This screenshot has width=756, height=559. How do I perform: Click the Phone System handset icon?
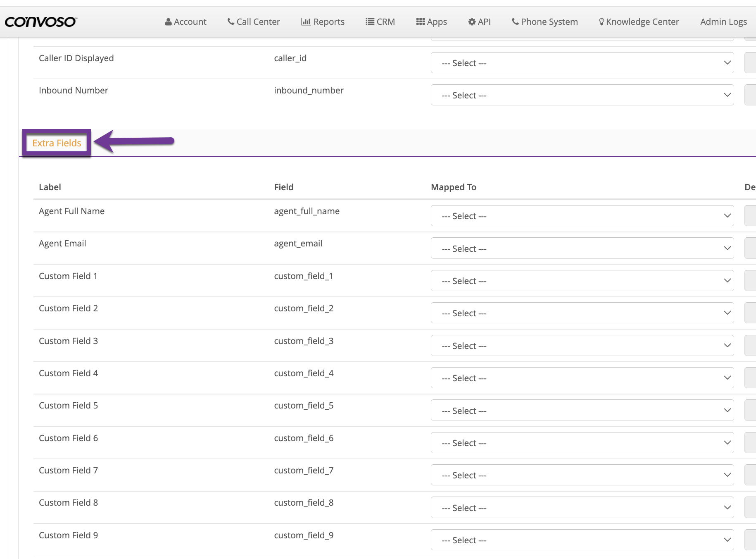515,22
